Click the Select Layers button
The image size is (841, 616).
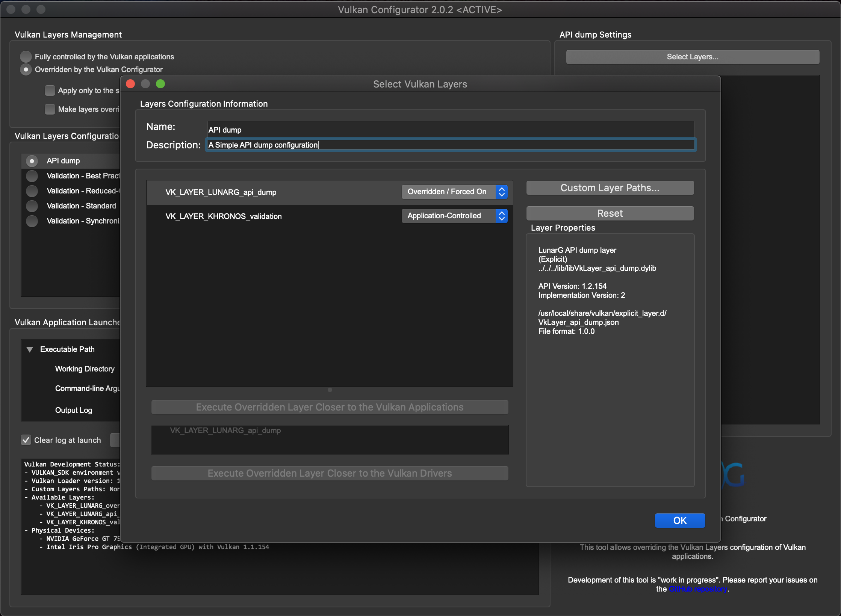coord(692,57)
